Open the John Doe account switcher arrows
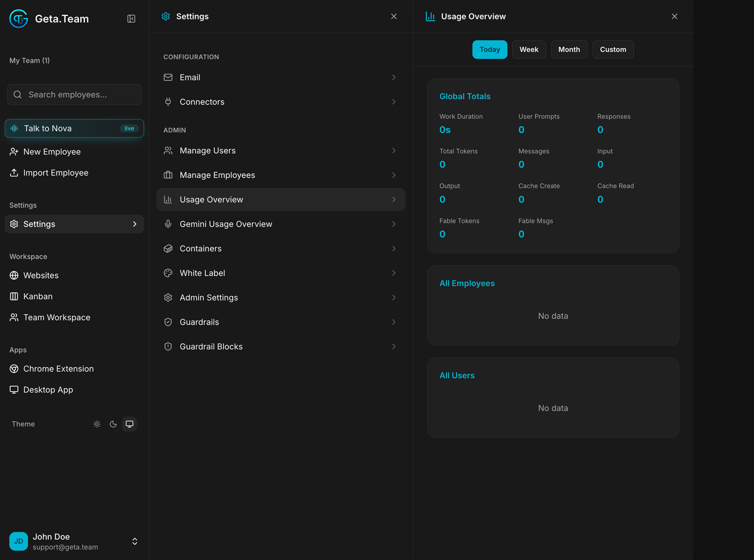 [x=135, y=541]
